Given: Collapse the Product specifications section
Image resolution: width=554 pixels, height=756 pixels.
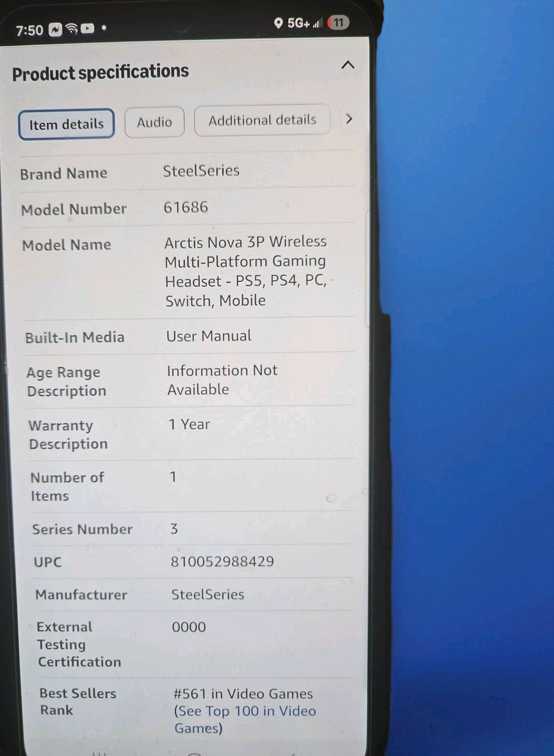Looking at the screenshot, I should 348,65.
